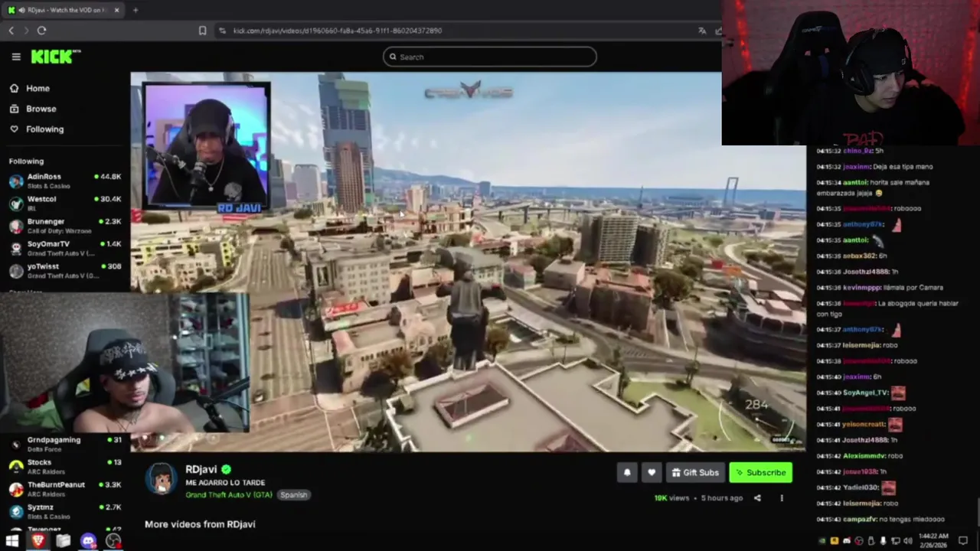Viewport: 980px width, 551px height.
Task: Click the green Subscribe button
Action: coord(761,473)
